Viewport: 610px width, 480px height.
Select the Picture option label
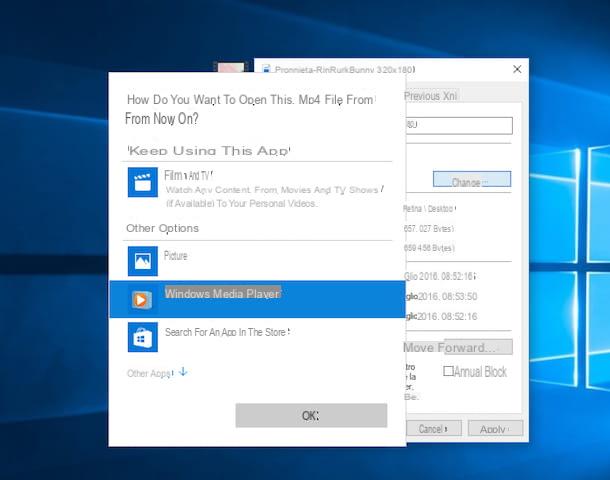pyautogui.click(x=175, y=256)
